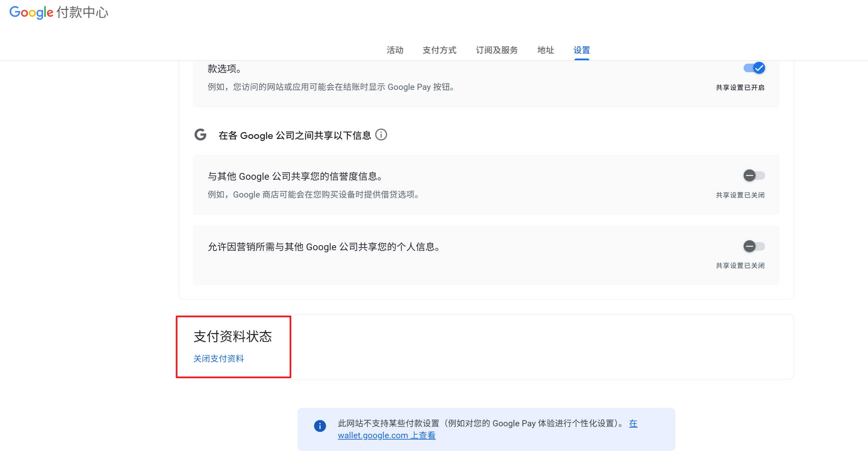Click the 共享设置已关闭 label under 信誉度信息

tap(740, 195)
